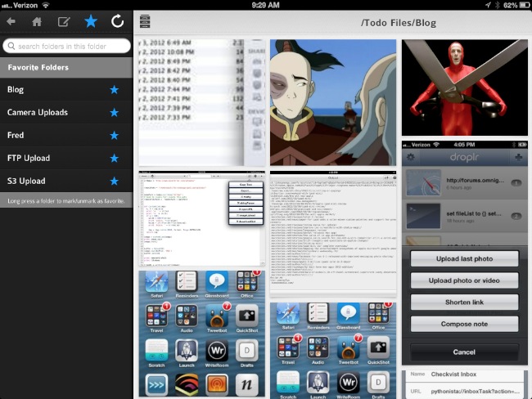Toggle the S3 Upload star
This screenshot has width=532, height=399.
click(115, 181)
